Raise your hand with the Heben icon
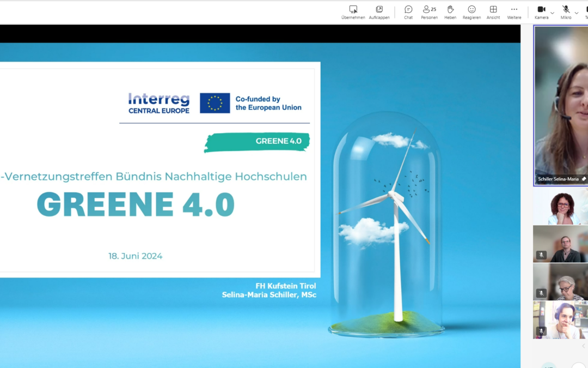Screen dimensions: 588x368 click(450, 9)
